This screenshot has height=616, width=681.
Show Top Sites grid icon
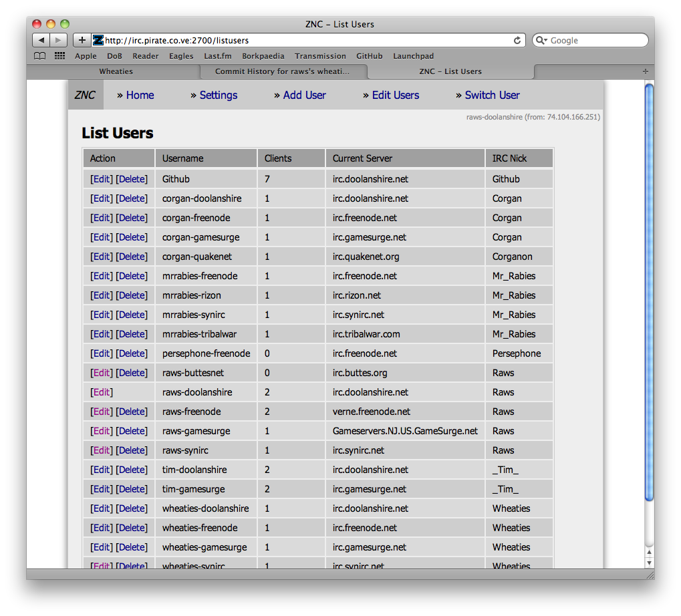59,56
